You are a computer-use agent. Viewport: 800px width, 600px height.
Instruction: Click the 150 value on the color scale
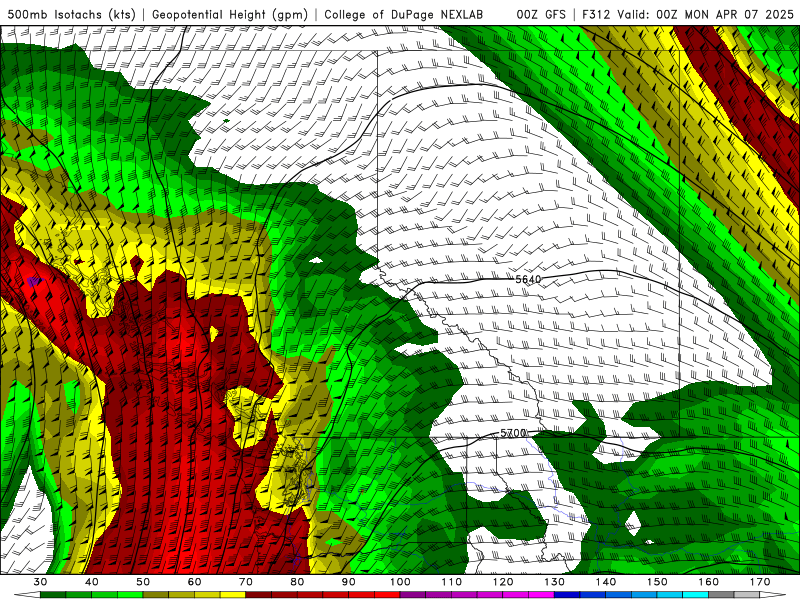click(657, 582)
